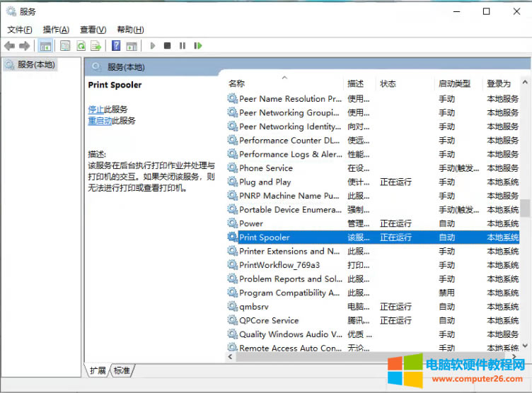This screenshot has height=393, width=532.
Task: Select the Program Compatibility A... service
Action: pyautogui.click(x=289, y=293)
